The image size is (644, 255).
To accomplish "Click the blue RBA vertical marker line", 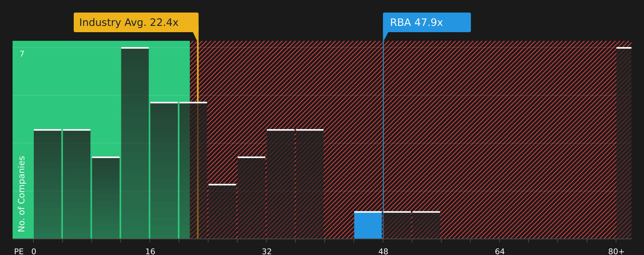I will coord(383,135).
